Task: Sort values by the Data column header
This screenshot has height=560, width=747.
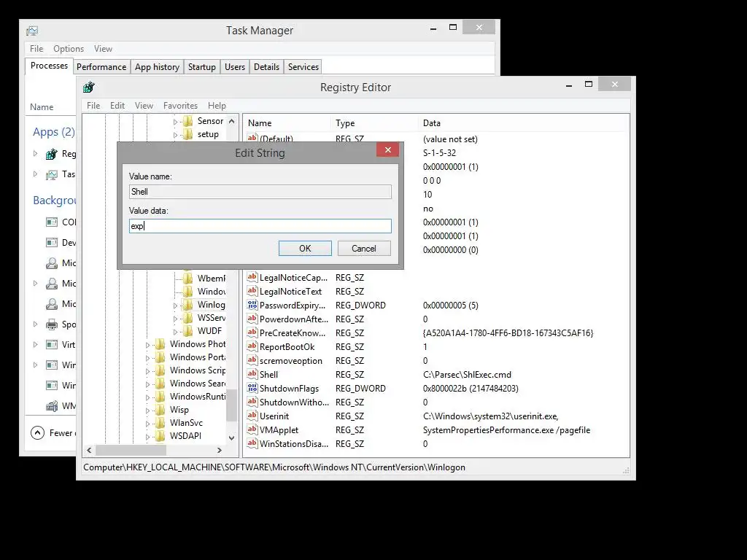Action: pyautogui.click(x=524, y=122)
